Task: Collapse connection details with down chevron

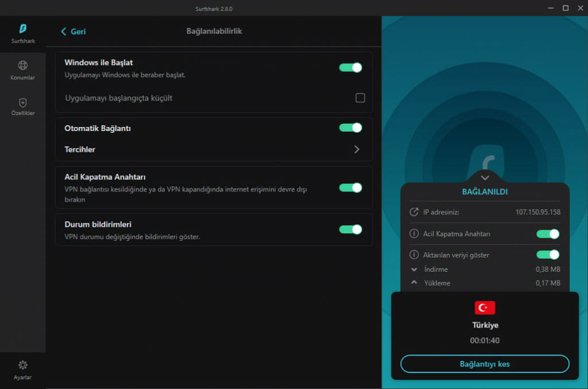Action: click(485, 178)
